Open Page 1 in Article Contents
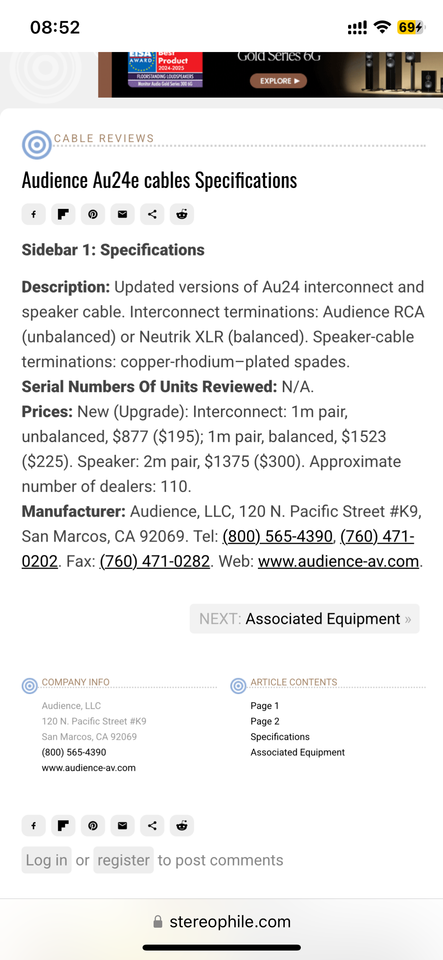Image resolution: width=443 pixels, height=960 pixels. pyautogui.click(x=264, y=706)
